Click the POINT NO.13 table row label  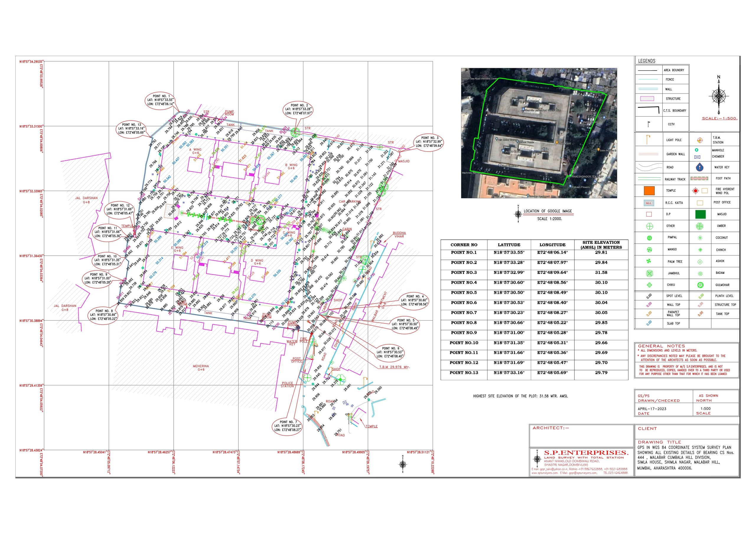coord(464,373)
